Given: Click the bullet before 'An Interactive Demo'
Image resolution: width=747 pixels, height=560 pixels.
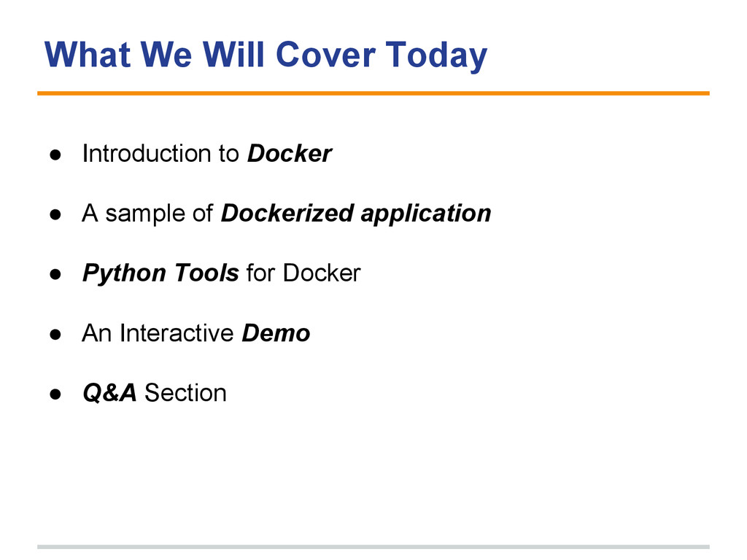Looking at the screenshot, I should click(55, 334).
